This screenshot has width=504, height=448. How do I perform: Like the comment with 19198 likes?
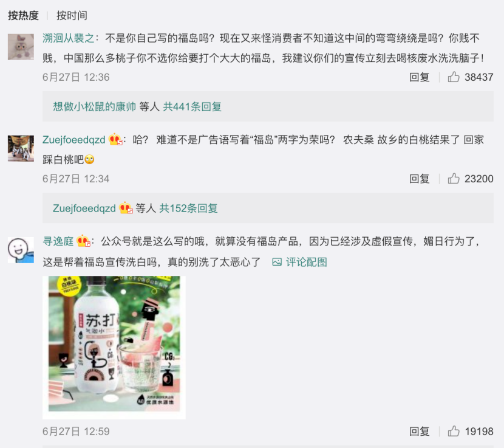pos(454,431)
